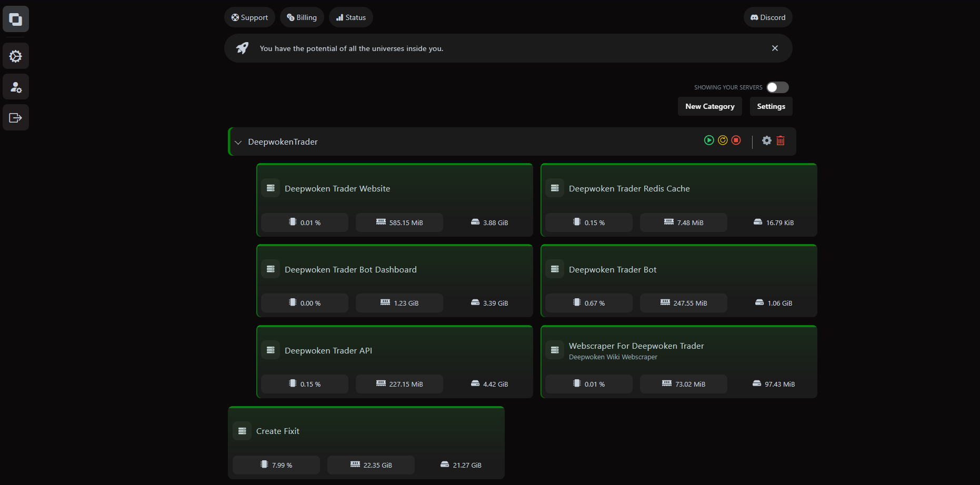Create a New Category
Screen dimensions: 980x485
(x=709, y=106)
